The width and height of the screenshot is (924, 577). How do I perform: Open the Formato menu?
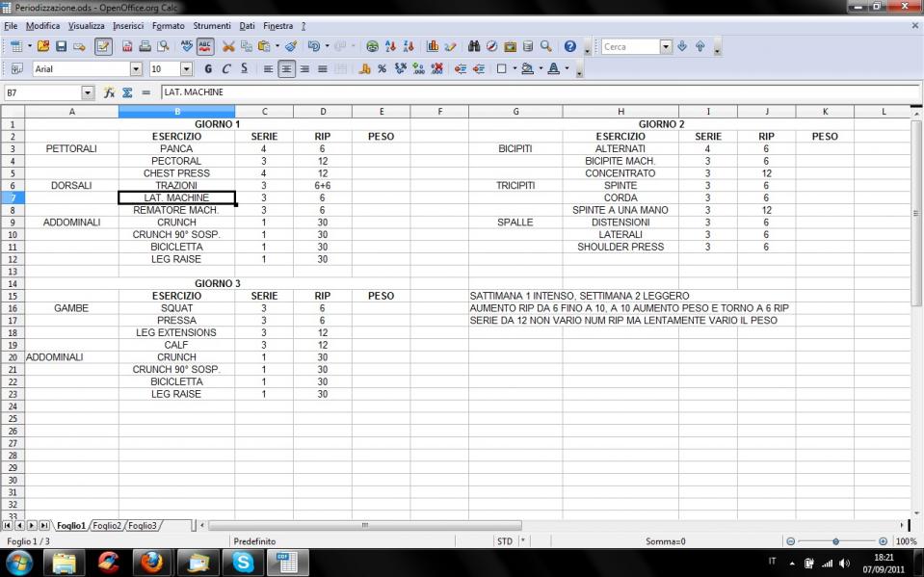[x=168, y=26]
